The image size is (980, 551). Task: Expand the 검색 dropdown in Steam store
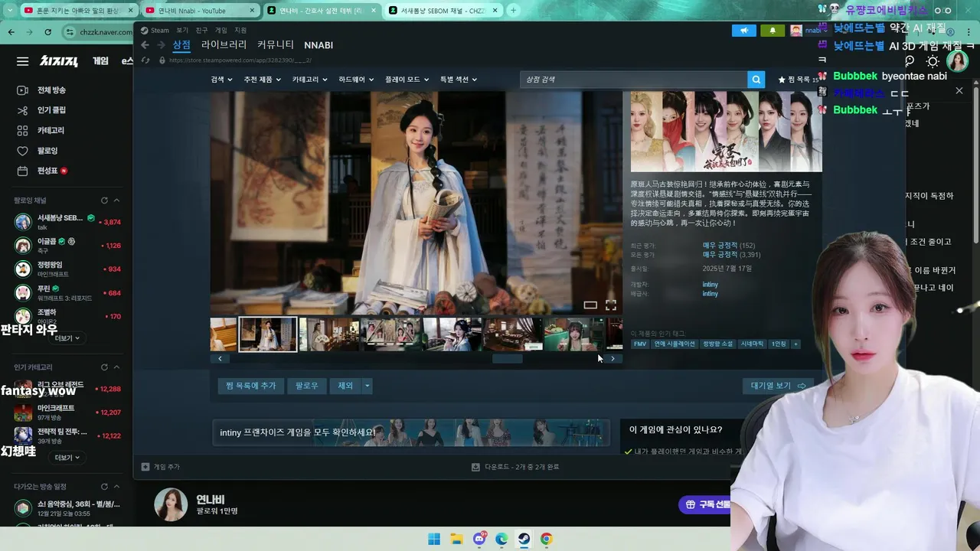coord(222,80)
